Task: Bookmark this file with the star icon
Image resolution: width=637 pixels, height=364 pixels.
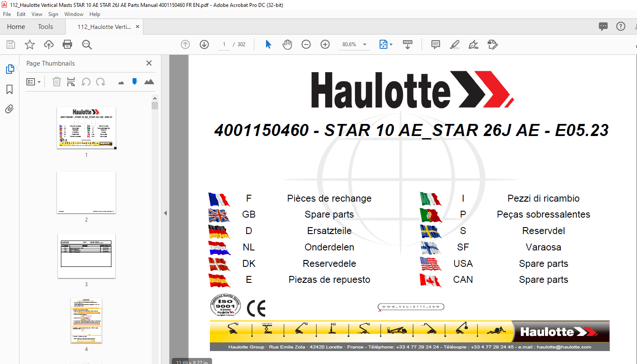Action: tap(30, 44)
